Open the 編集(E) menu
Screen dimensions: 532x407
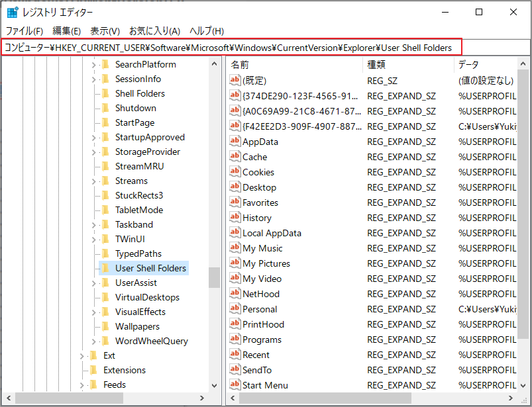coord(66,31)
